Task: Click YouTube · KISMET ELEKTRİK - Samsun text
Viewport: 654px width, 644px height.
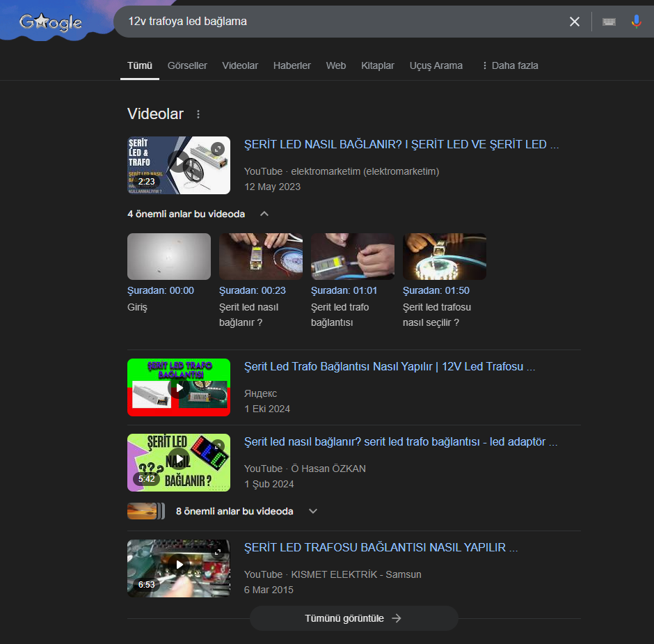Action: coord(333,574)
